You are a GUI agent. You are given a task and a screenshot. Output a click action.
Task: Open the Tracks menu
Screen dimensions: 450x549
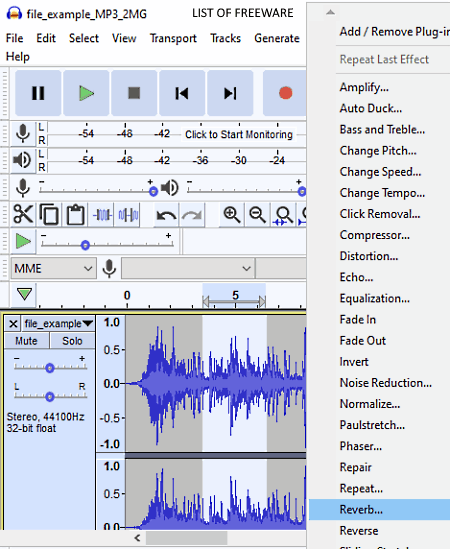[x=226, y=38]
